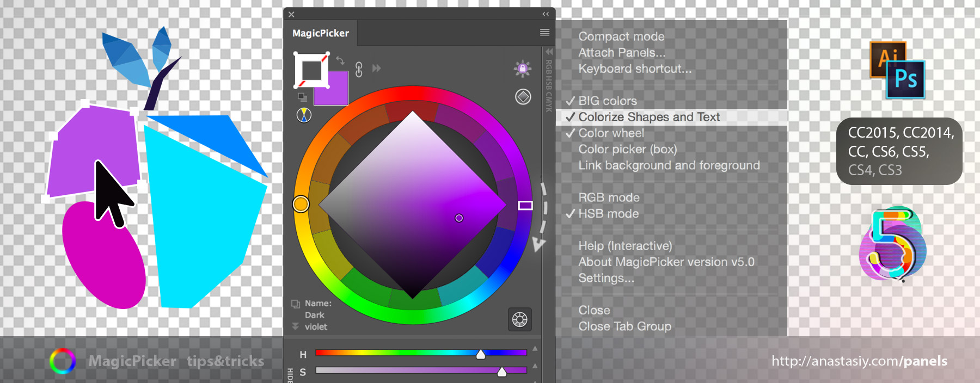This screenshot has width=980, height=383.
Task: Close the MagicPicker panel with X
Action: [x=291, y=15]
